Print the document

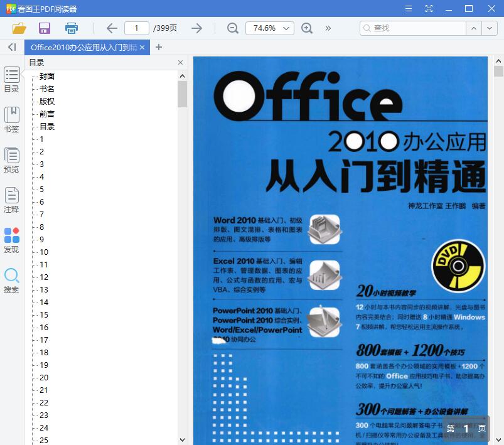click(71, 28)
